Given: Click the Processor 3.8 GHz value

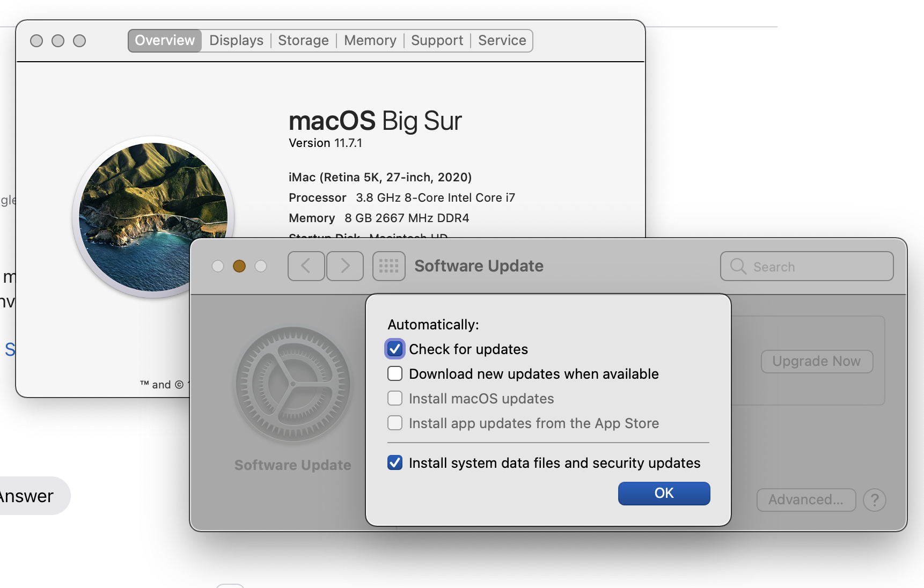Looking at the screenshot, I should 435,198.
